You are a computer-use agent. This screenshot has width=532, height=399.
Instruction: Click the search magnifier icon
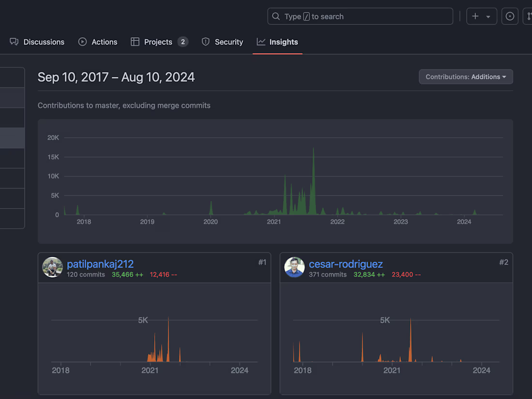(276, 16)
